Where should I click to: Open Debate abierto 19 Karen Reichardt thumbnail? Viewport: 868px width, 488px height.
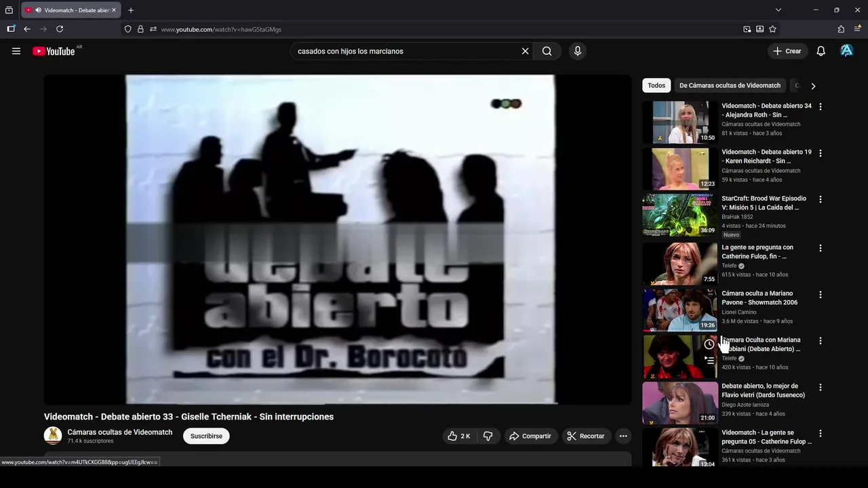(x=679, y=169)
